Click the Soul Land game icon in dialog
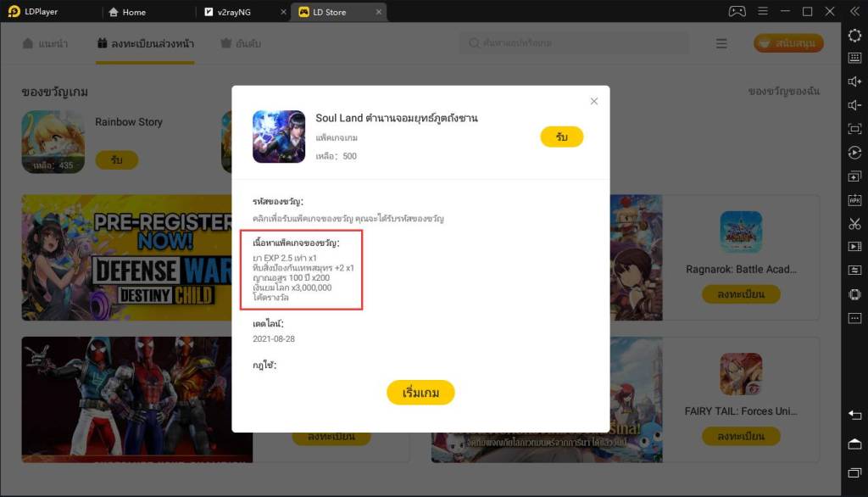Image resolution: width=868 pixels, height=497 pixels. (x=279, y=137)
